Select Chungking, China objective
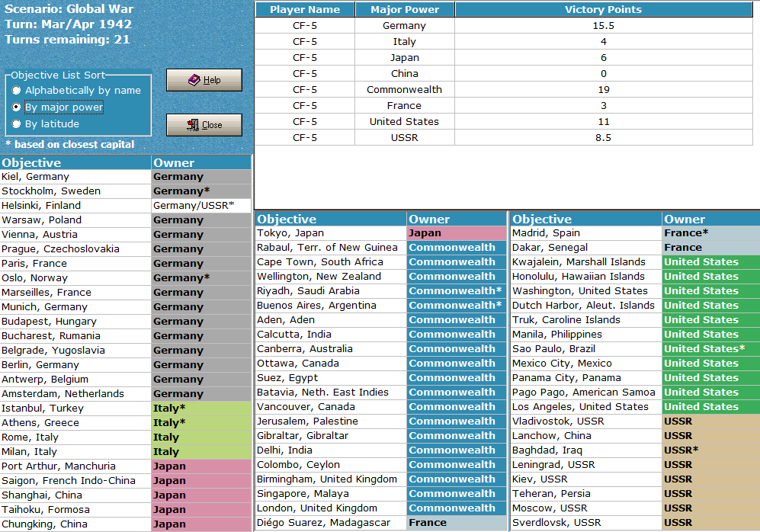Viewport: 760px width, 532px height. (x=75, y=524)
